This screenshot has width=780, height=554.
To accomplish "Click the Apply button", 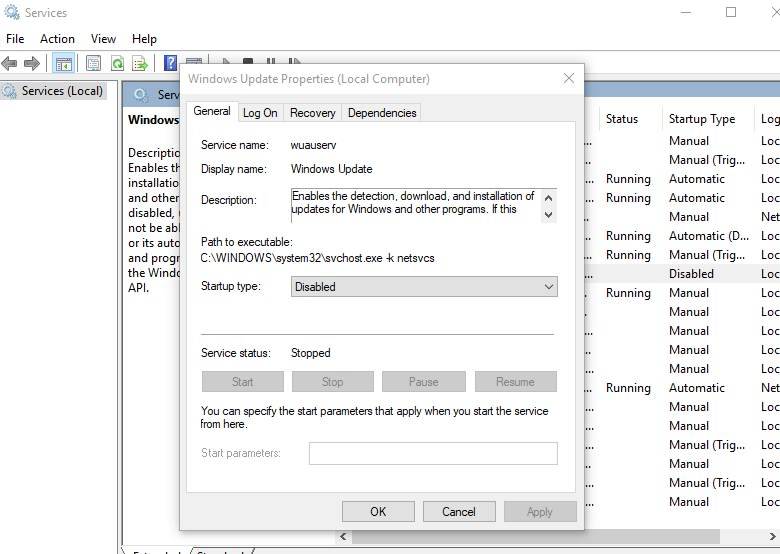I will coord(540,512).
